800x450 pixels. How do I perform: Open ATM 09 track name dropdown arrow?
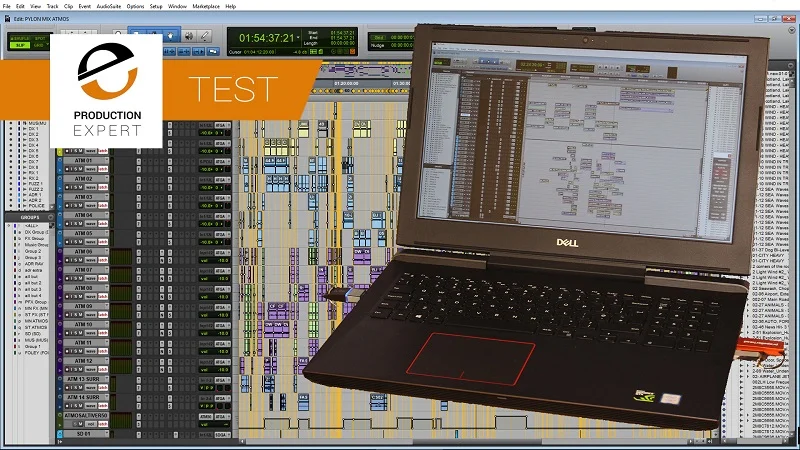click(x=106, y=306)
